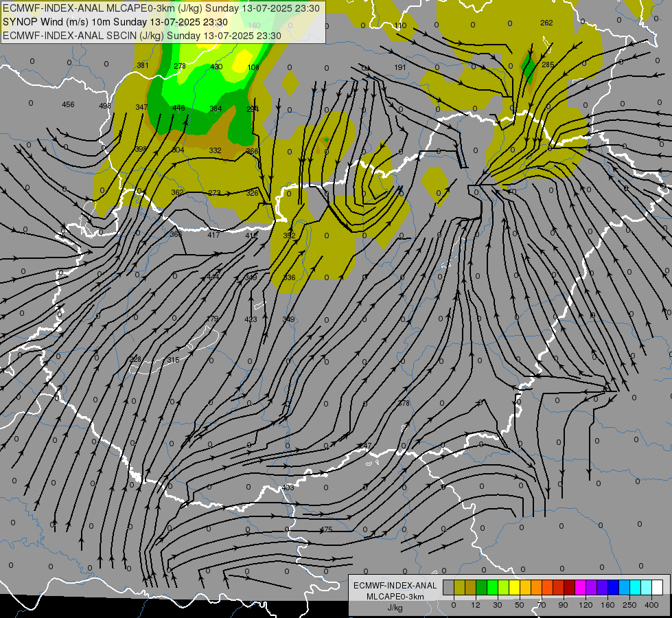Image resolution: width=672 pixels, height=618 pixels.
Task: Pick the brick red legend swatch
Action: click(x=559, y=588)
